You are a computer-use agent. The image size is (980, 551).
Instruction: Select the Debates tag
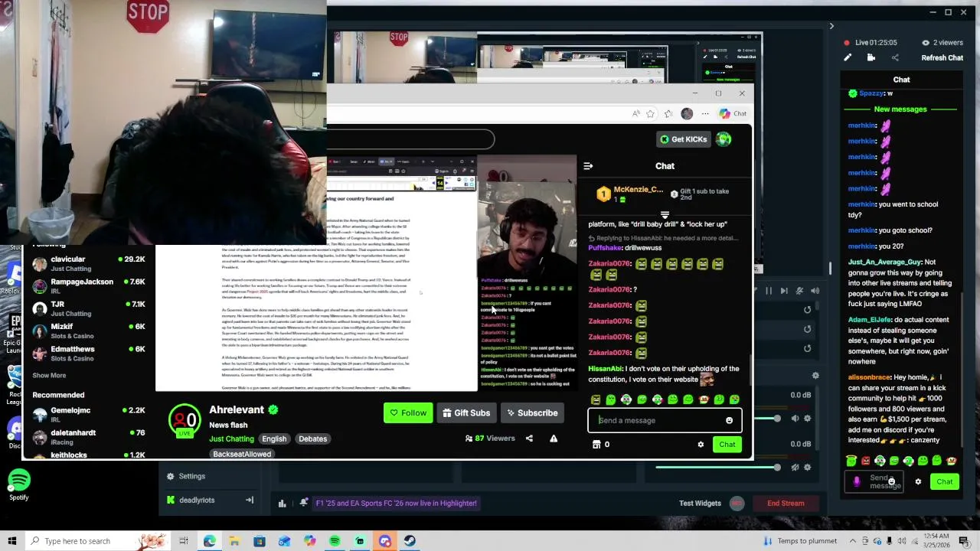tap(312, 439)
